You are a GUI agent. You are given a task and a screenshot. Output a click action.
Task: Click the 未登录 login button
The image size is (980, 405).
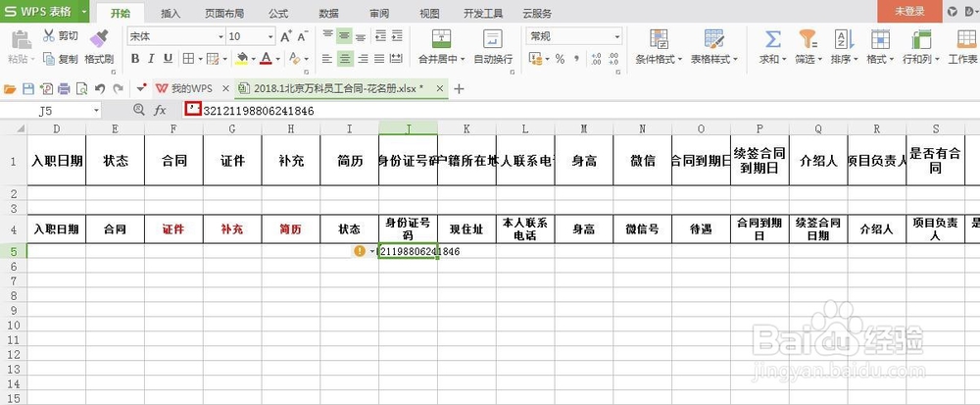909,11
